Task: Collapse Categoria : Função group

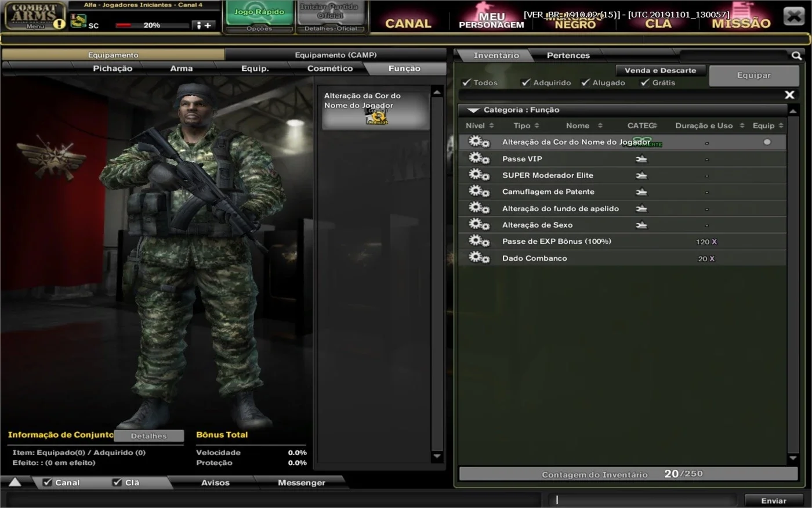Action: [473, 110]
